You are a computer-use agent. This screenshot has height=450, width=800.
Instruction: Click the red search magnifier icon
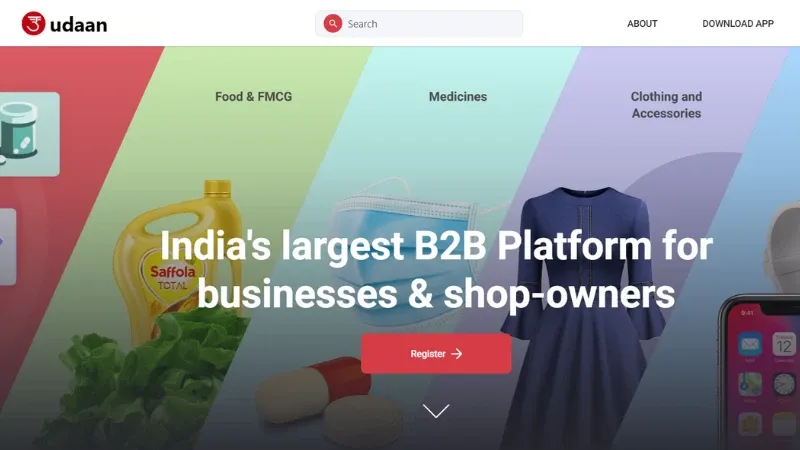coord(333,23)
